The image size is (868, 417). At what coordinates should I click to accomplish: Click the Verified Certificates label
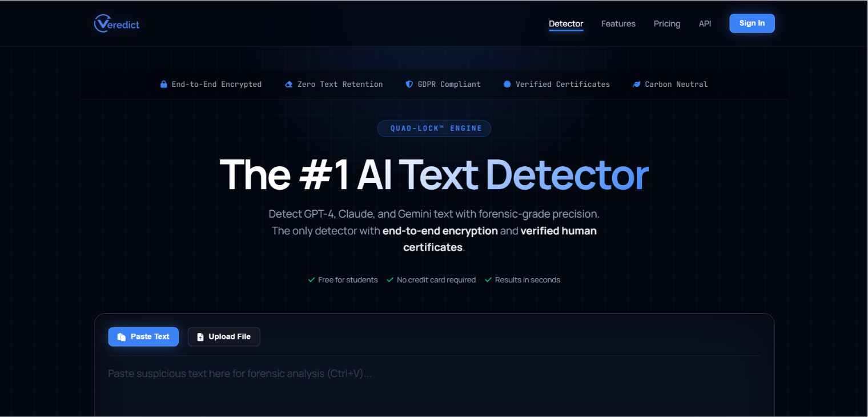[562, 84]
